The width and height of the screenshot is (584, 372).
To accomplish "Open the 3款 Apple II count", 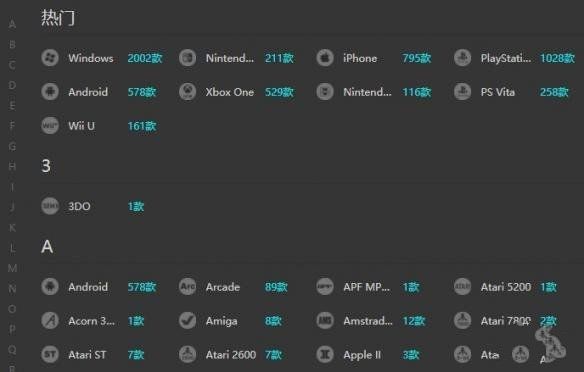I will [x=410, y=355].
